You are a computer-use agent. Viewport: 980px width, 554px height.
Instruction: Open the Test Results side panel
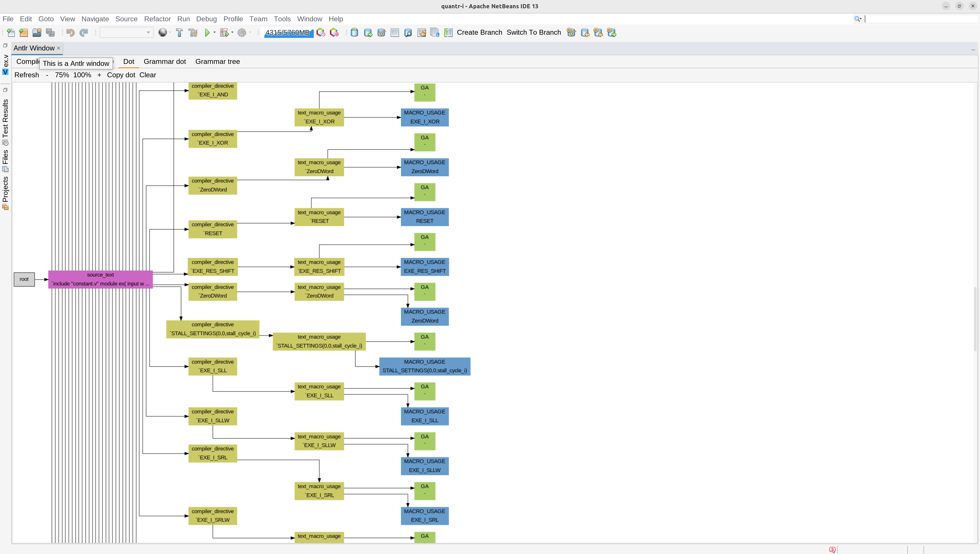coord(5,122)
